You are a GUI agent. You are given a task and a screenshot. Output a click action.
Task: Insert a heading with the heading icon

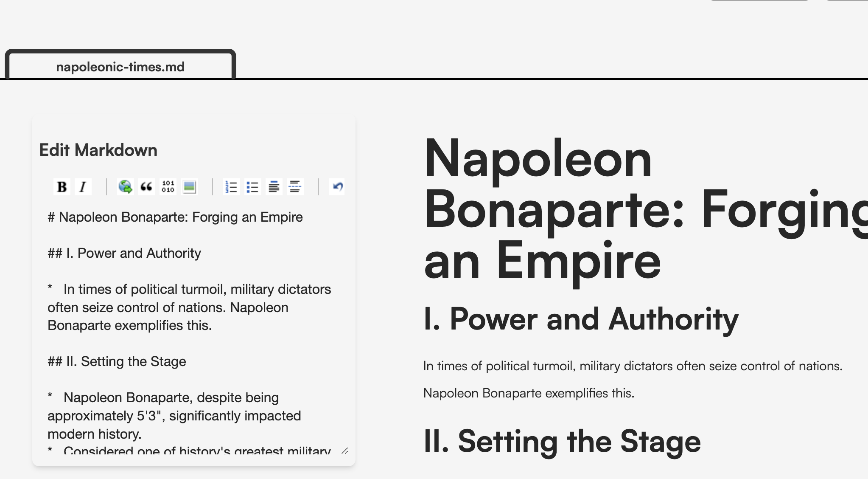pos(274,187)
